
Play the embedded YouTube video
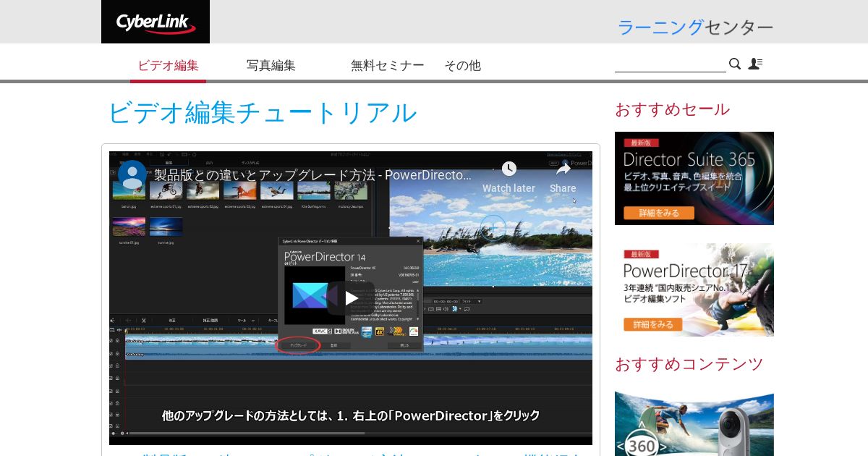(x=351, y=297)
